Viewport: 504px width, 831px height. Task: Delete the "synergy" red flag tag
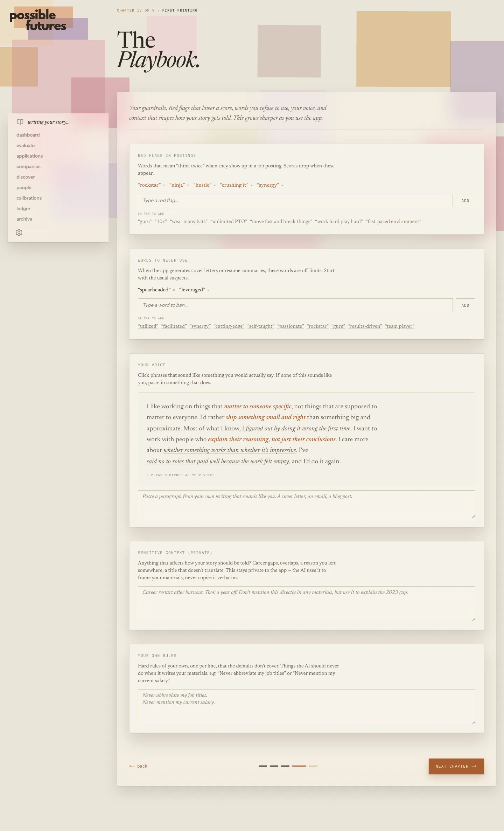coord(282,185)
